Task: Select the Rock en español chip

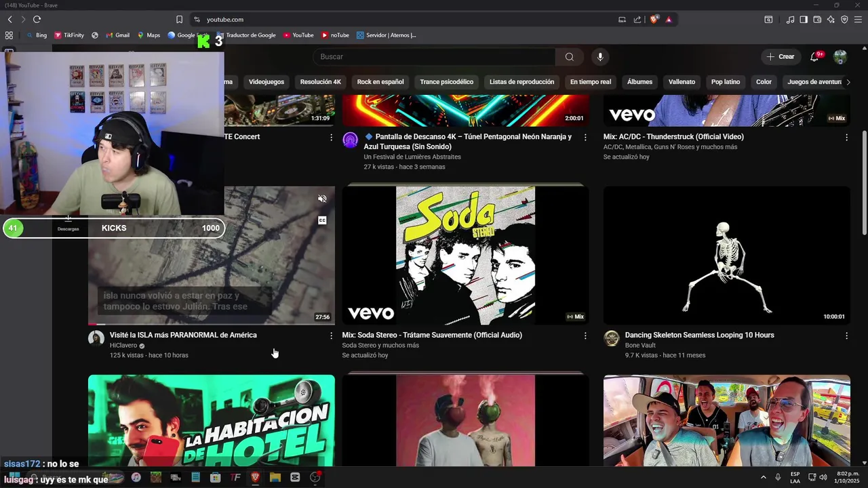Action: click(x=380, y=82)
